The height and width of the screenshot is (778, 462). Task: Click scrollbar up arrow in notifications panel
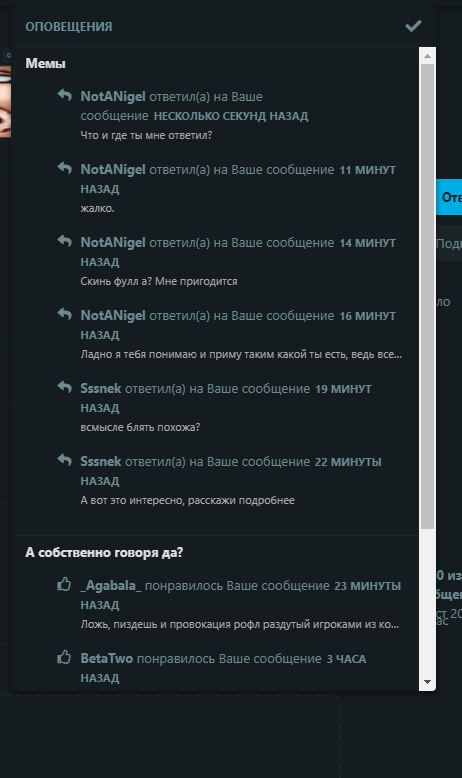(x=427, y=56)
